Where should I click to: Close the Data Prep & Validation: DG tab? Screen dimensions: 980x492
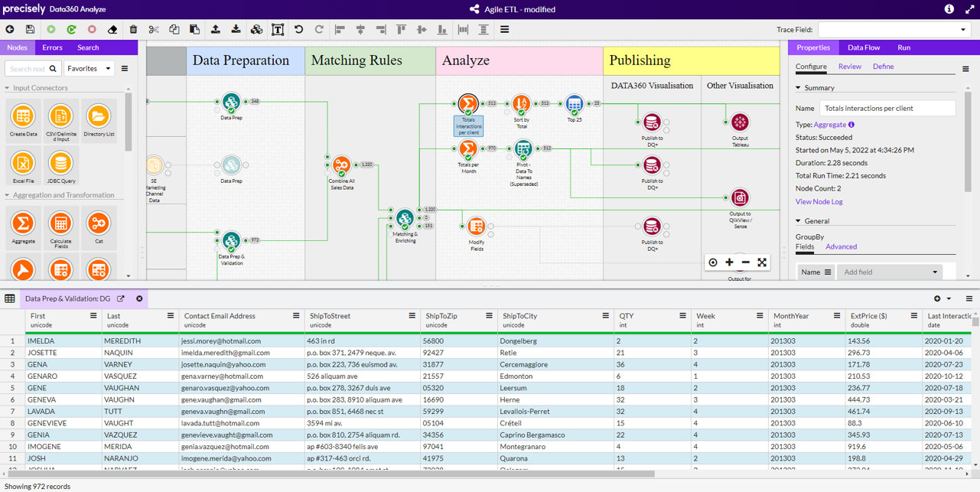click(x=139, y=299)
